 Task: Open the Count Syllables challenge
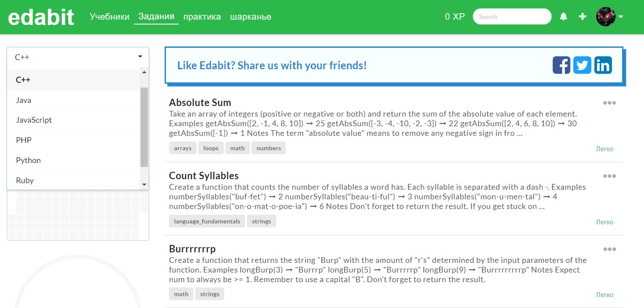pyautogui.click(x=204, y=176)
